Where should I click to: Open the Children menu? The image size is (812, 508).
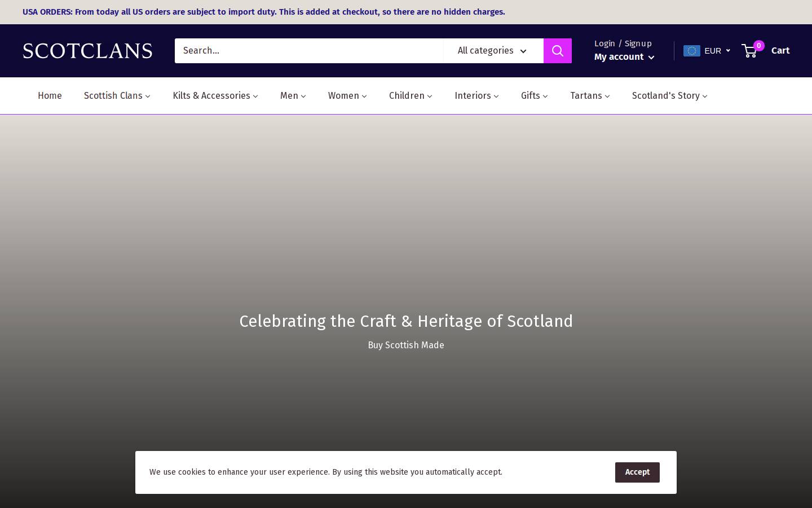coord(411,96)
